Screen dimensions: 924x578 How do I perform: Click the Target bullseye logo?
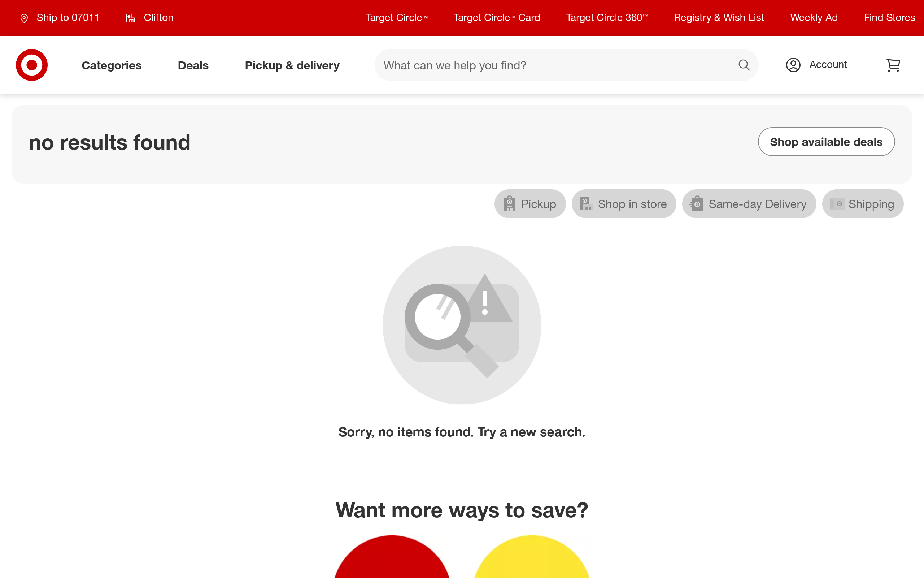(32, 65)
